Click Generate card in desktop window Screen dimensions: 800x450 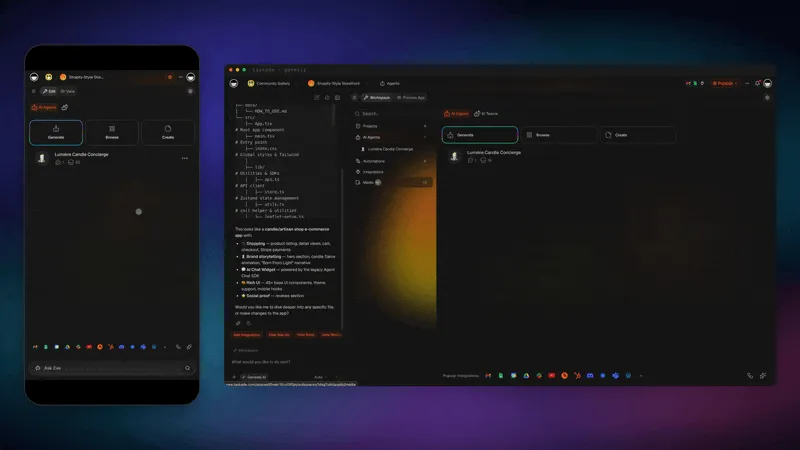(x=480, y=135)
